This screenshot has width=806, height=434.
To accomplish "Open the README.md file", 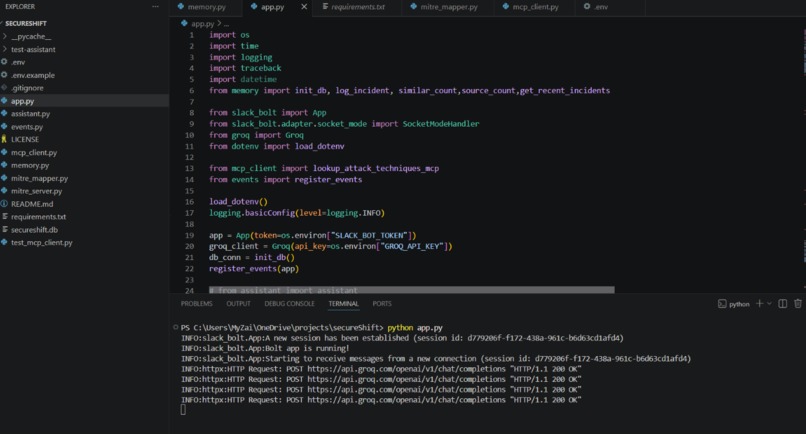I will 32,204.
